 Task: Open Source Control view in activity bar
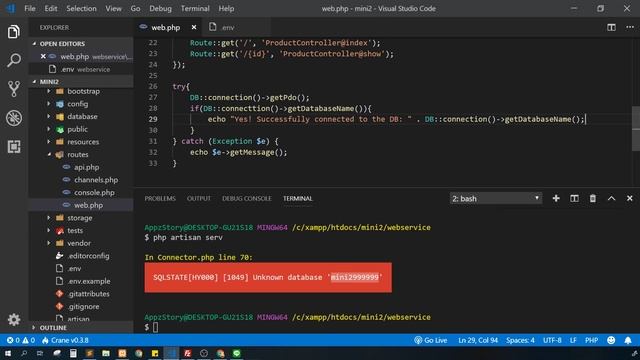pyautogui.click(x=13, y=89)
